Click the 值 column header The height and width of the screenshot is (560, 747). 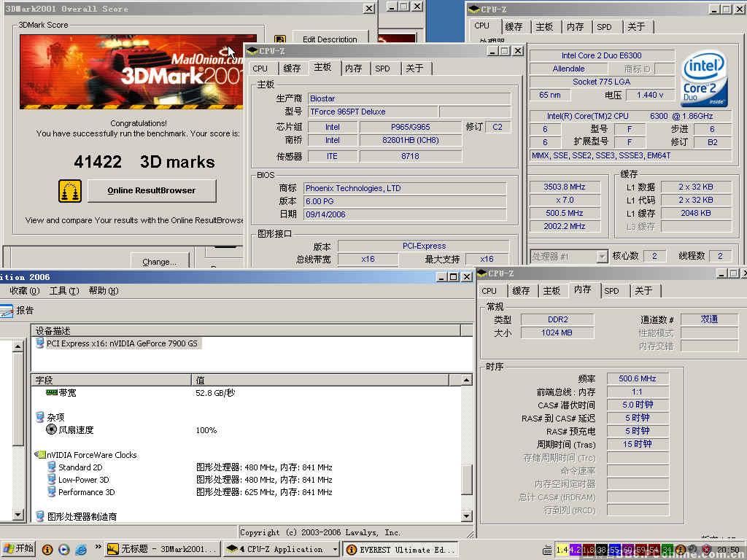[x=320, y=380]
